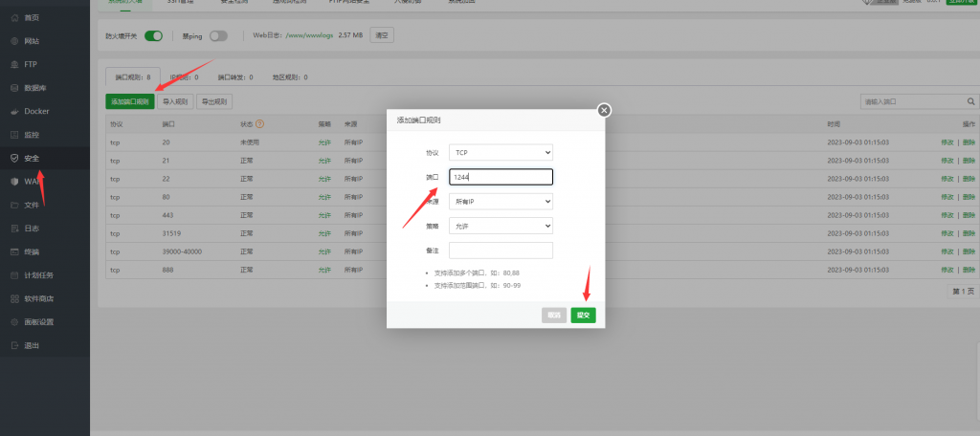Click the timestamp in the port 80 row

click(x=858, y=197)
